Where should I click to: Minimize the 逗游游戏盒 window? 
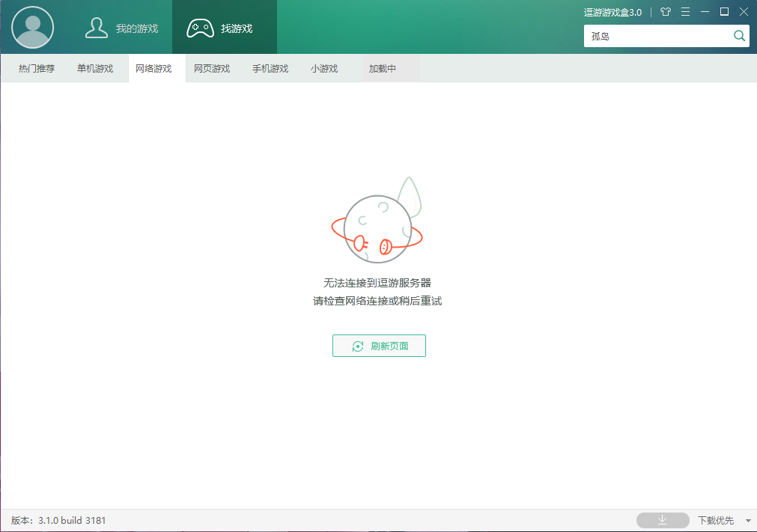pyautogui.click(x=705, y=12)
